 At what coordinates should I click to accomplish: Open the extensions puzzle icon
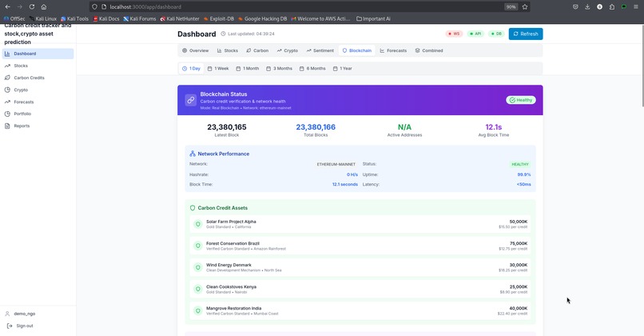coord(611,6)
